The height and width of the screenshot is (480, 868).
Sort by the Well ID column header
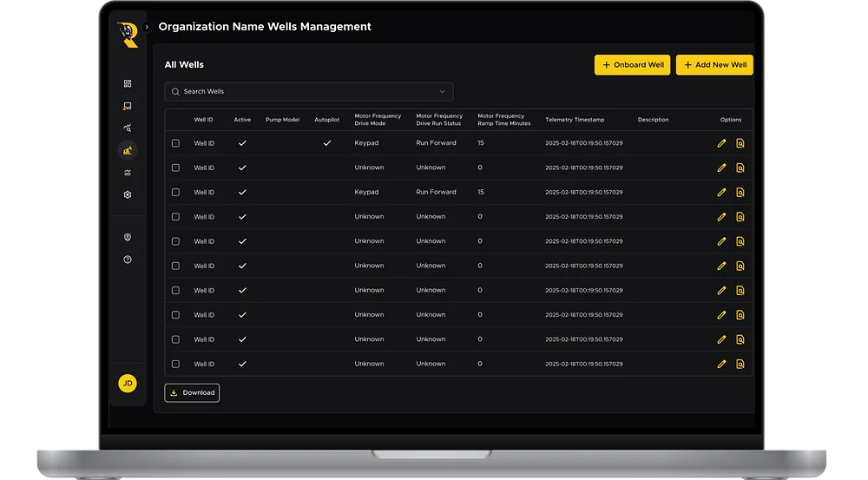click(x=203, y=120)
